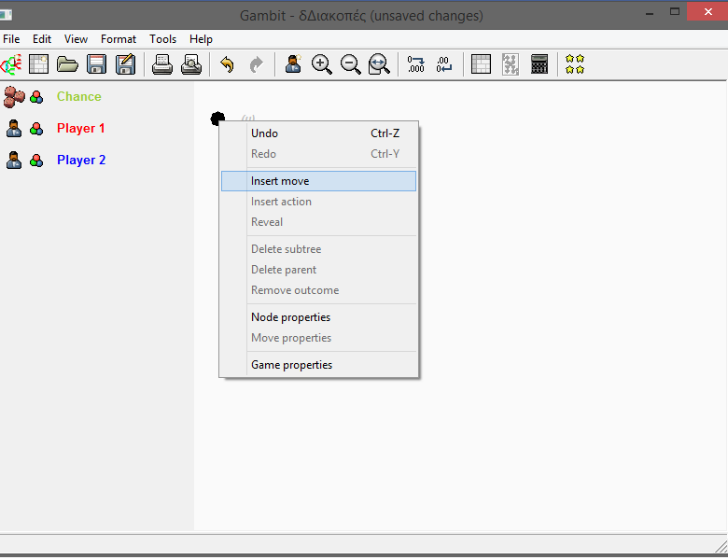This screenshot has width=728, height=560.
Task: Select the Player 2 label
Action: 81,160
